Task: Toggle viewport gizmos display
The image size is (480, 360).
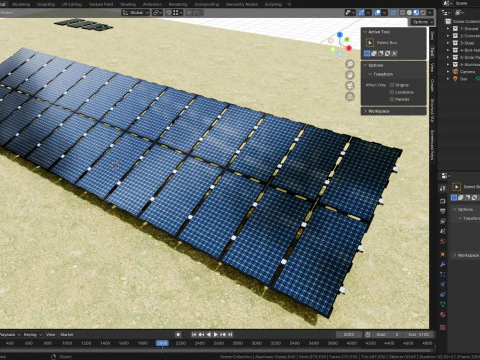Action: point(361,13)
